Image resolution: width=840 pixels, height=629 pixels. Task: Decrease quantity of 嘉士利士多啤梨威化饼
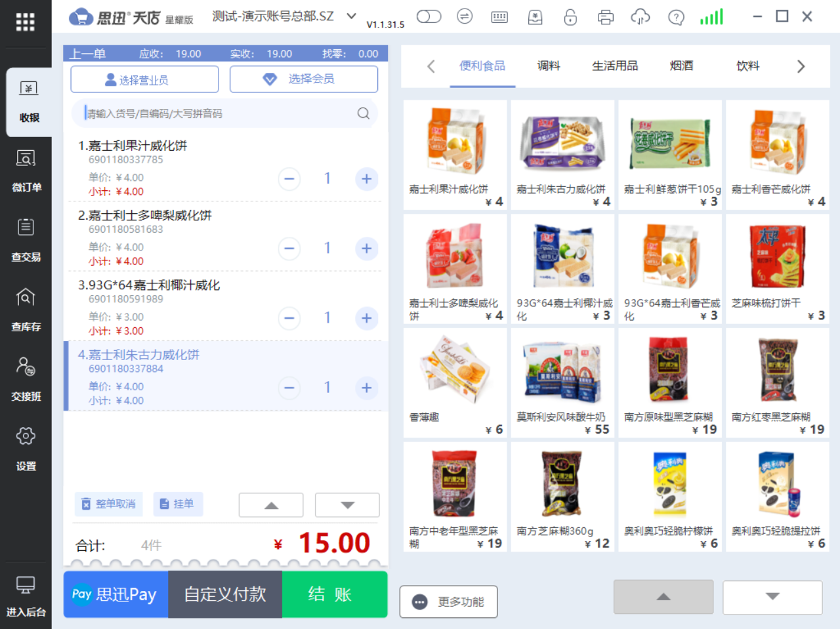[x=289, y=248]
